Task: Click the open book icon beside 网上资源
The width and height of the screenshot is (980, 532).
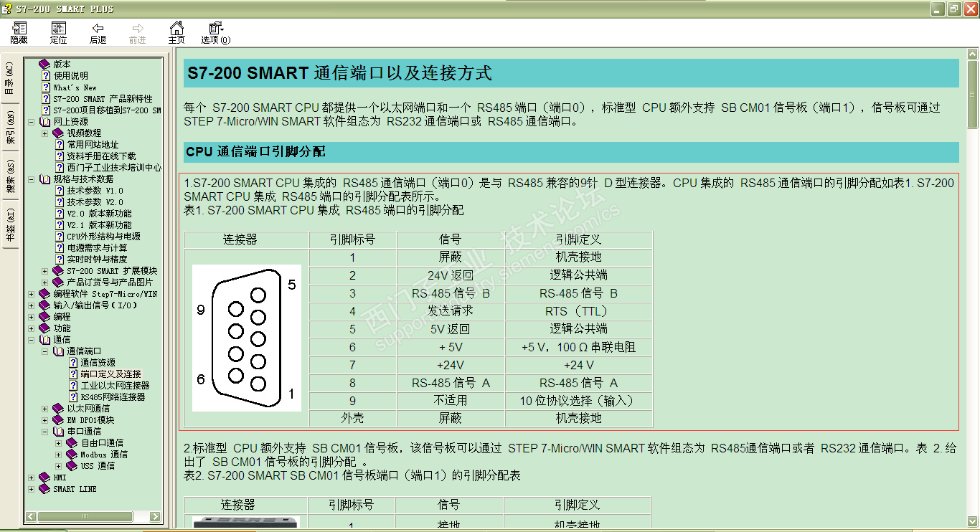Action: click(x=45, y=121)
